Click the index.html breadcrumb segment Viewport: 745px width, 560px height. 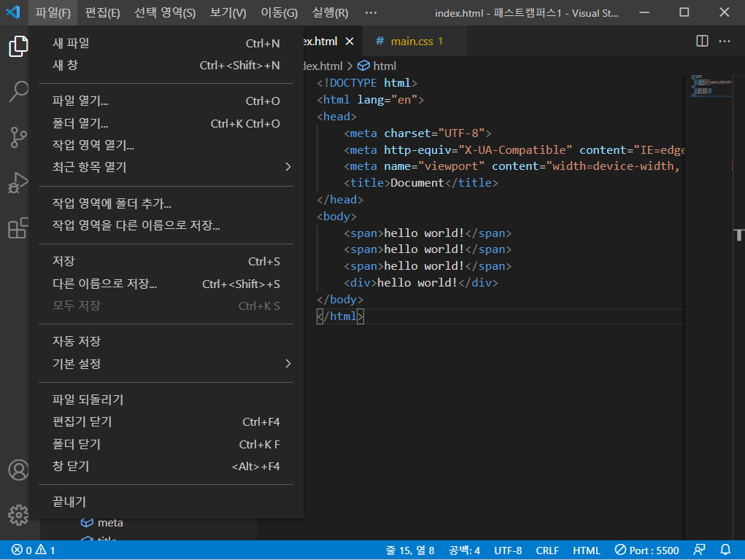point(323,66)
